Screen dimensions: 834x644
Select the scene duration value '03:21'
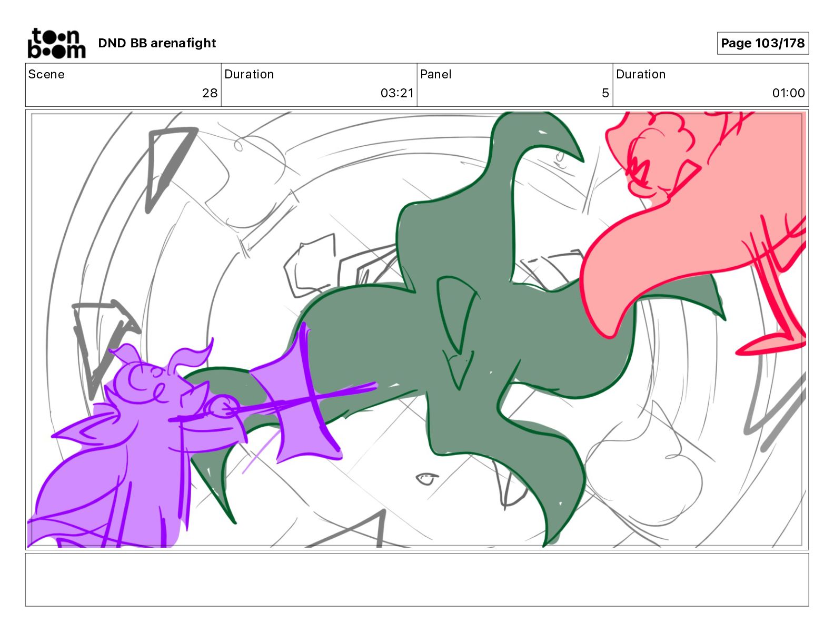[397, 93]
